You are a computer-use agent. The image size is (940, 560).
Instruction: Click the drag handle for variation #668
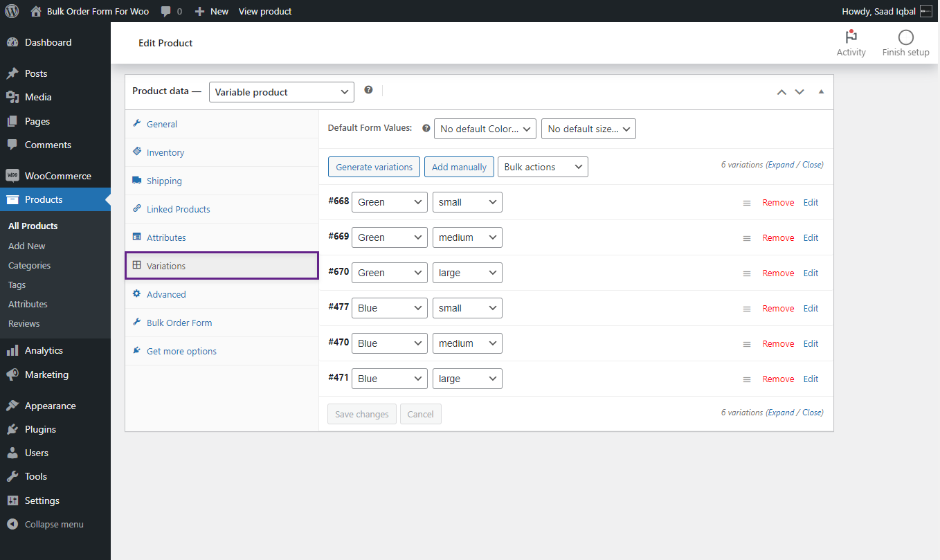747,203
